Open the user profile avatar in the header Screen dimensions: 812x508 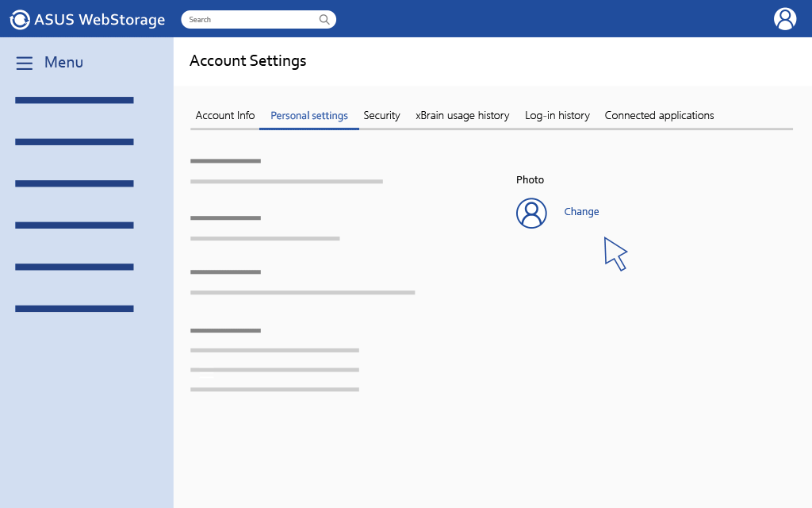click(785, 19)
